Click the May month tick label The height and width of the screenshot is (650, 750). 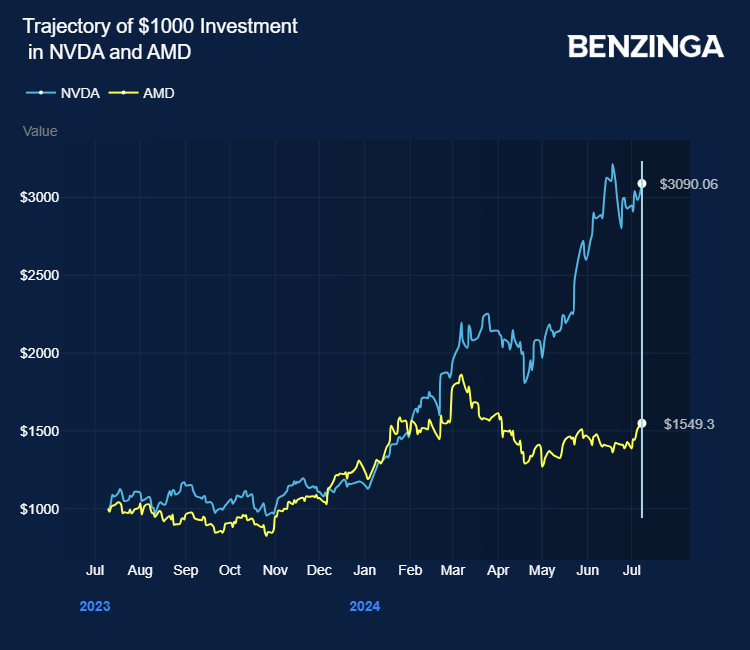click(541, 570)
